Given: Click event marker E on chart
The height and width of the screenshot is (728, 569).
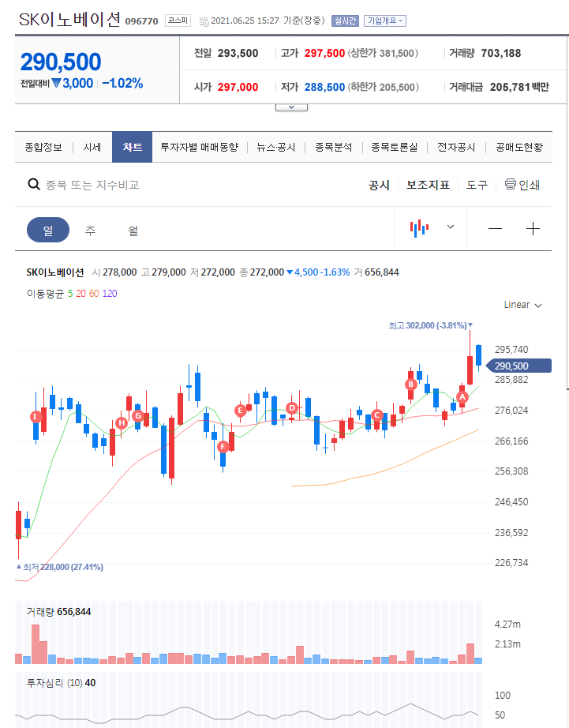Looking at the screenshot, I should pyautogui.click(x=240, y=410).
